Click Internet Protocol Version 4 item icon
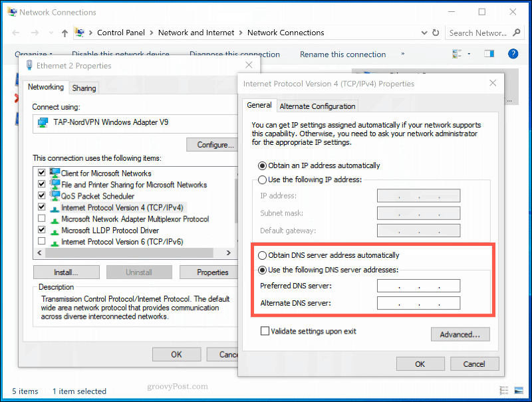This screenshot has height=402, width=532. pos(55,209)
